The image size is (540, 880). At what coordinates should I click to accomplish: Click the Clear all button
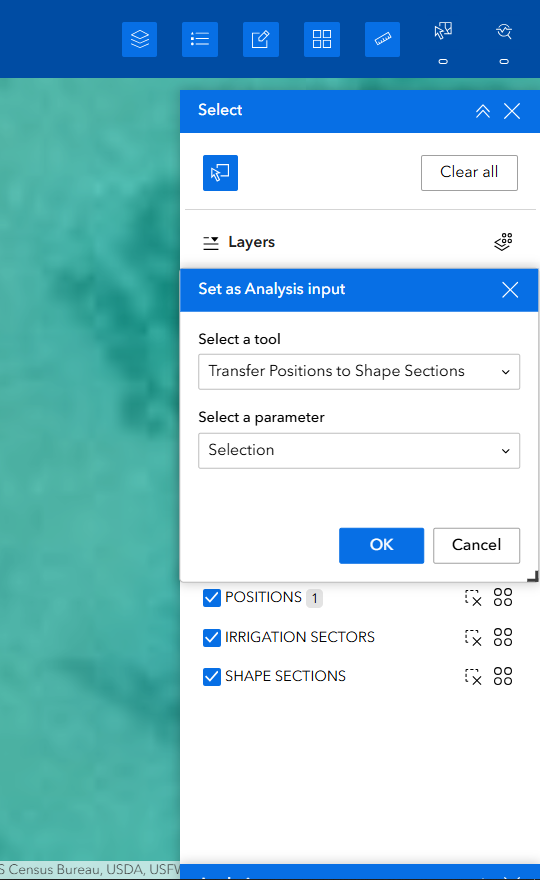point(469,173)
